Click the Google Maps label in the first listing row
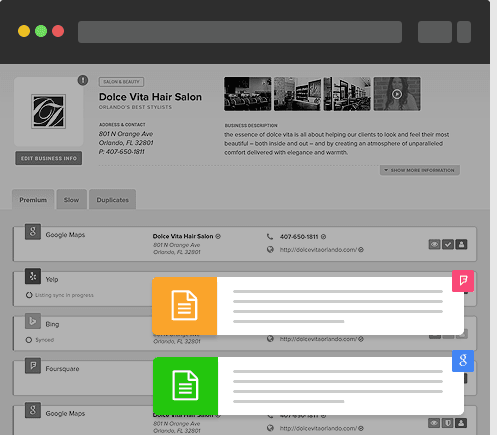This screenshot has height=435, width=497. point(65,235)
